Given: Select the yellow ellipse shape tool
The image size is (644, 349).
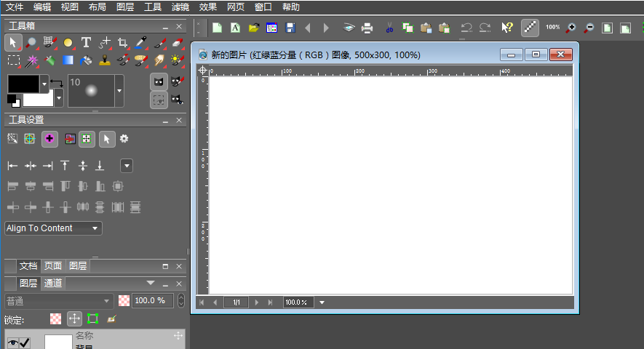Looking at the screenshot, I should tap(68, 42).
